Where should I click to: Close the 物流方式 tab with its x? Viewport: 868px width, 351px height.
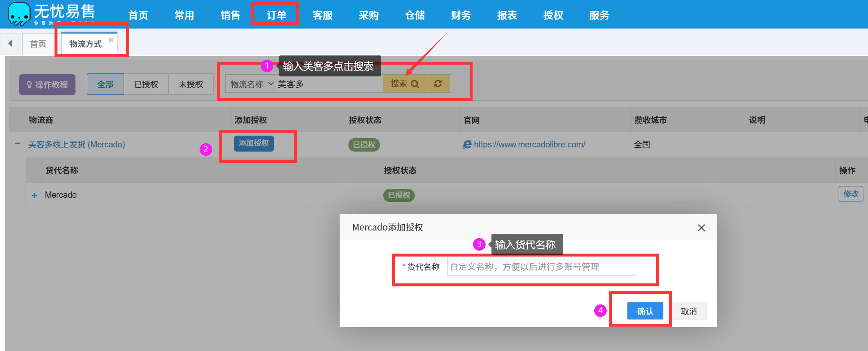tap(111, 40)
